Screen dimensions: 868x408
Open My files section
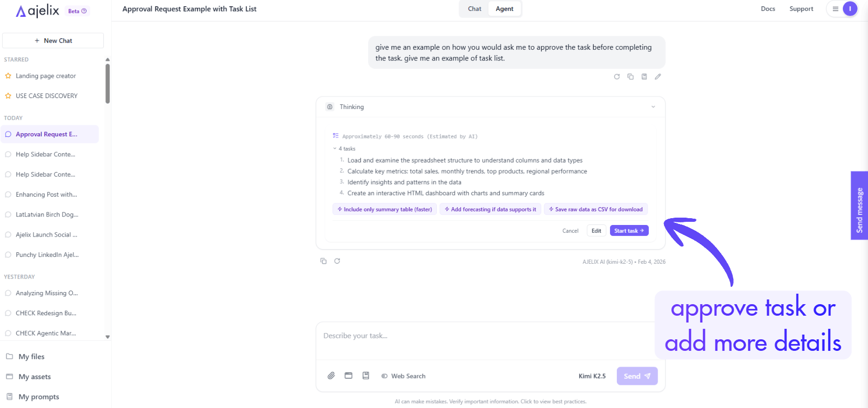(x=31, y=357)
